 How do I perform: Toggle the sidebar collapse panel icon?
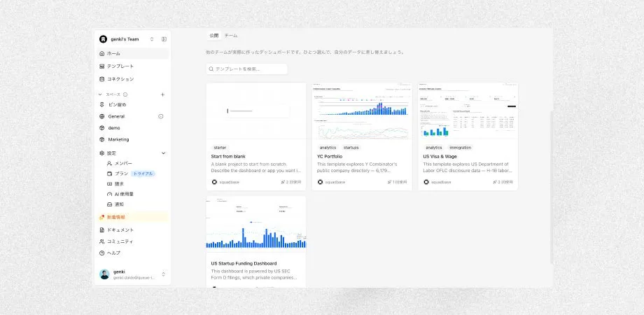point(164,39)
